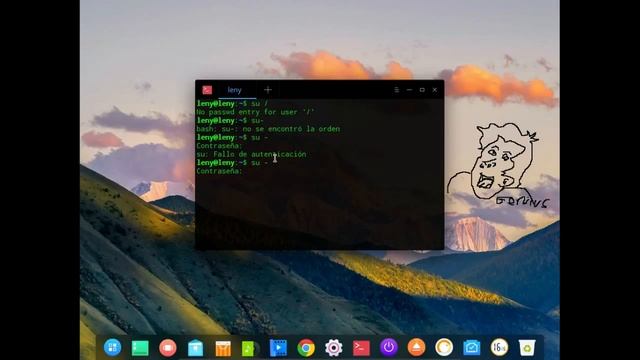
Task: Open the terminal hamburger menu
Action: coord(396,90)
